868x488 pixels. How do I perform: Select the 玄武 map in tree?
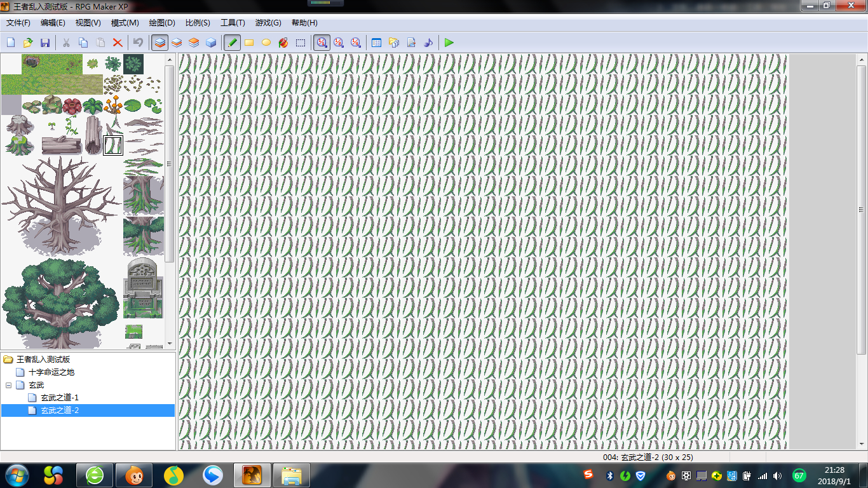point(36,385)
